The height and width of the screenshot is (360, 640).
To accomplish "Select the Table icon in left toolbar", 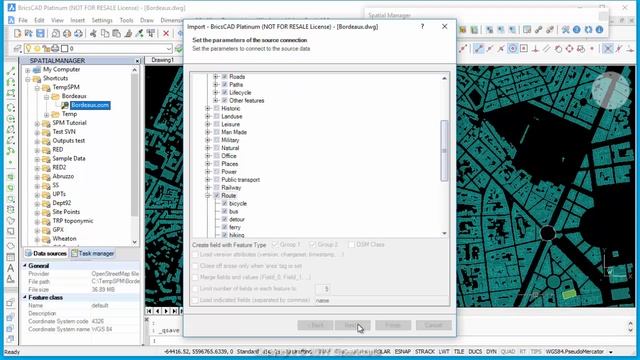I will [x=11, y=257].
